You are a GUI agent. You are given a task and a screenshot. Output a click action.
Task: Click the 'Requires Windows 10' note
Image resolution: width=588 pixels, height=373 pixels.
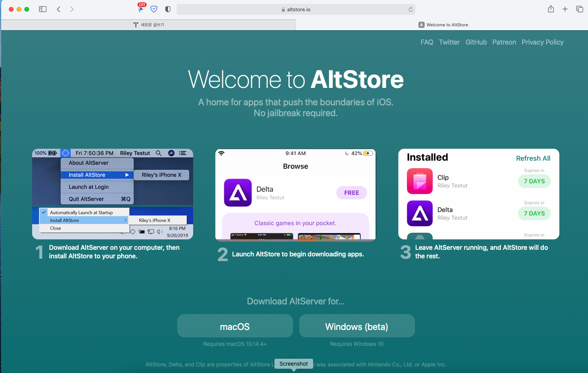coord(357,344)
